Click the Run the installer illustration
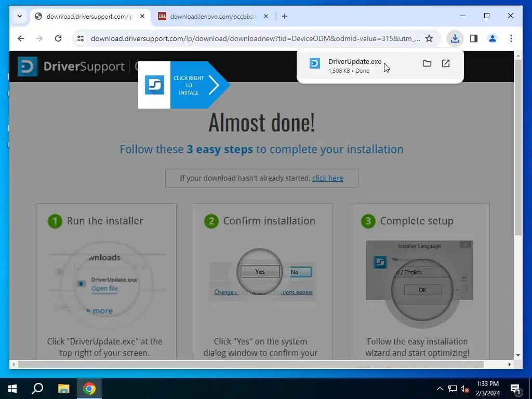Viewport: 532px width, 399px height. [x=107, y=284]
